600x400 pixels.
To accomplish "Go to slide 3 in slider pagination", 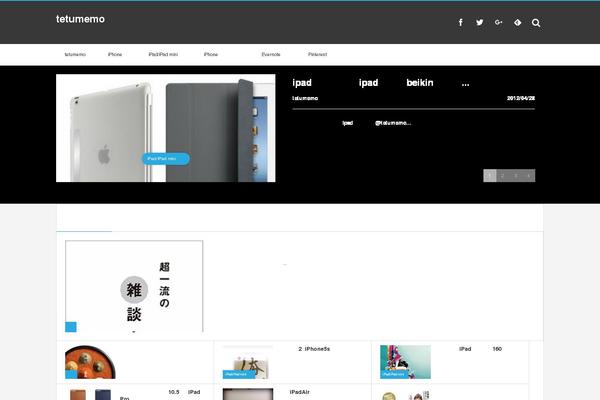I will tap(516, 176).
